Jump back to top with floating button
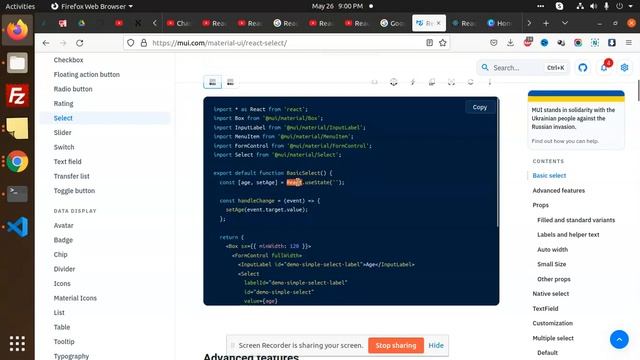This screenshot has height=360, width=640. [619, 340]
